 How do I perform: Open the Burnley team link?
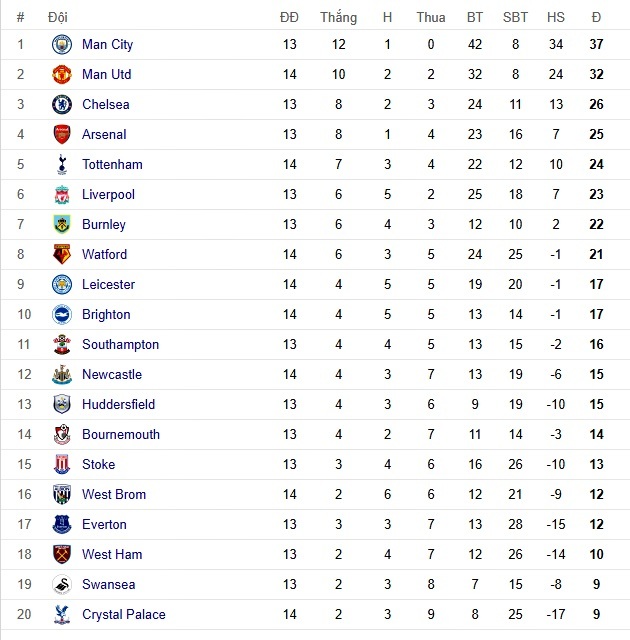(104, 225)
